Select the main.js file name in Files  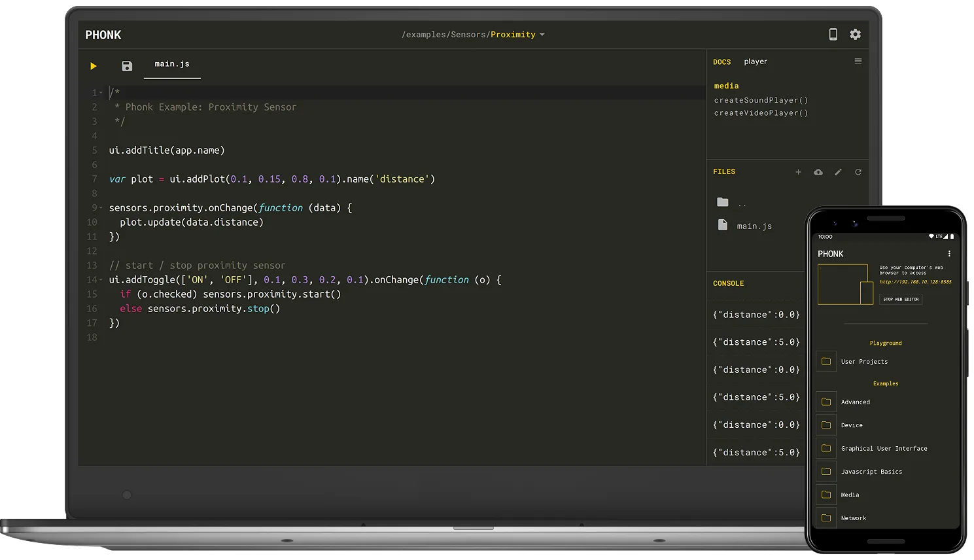(754, 226)
